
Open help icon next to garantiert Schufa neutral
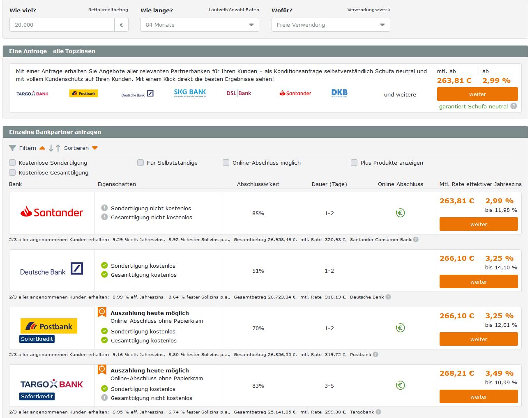[514, 106]
